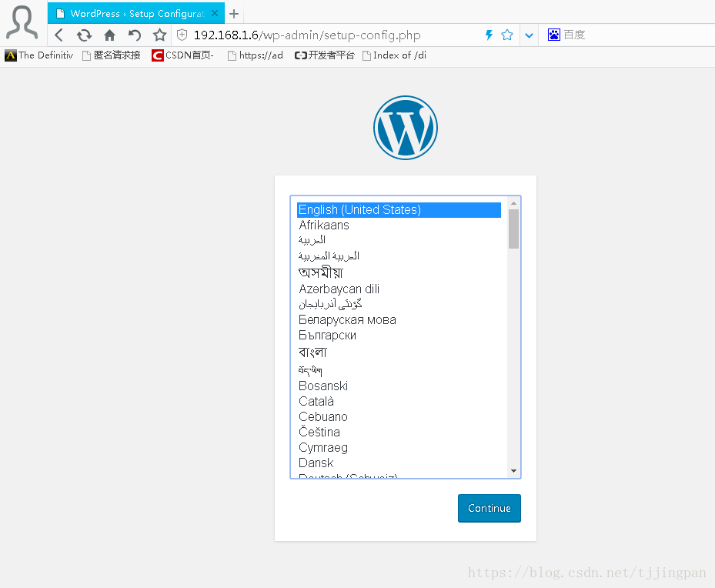Select the বাংলা language option
Viewport: 715px width, 588px height.
pyautogui.click(x=399, y=352)
